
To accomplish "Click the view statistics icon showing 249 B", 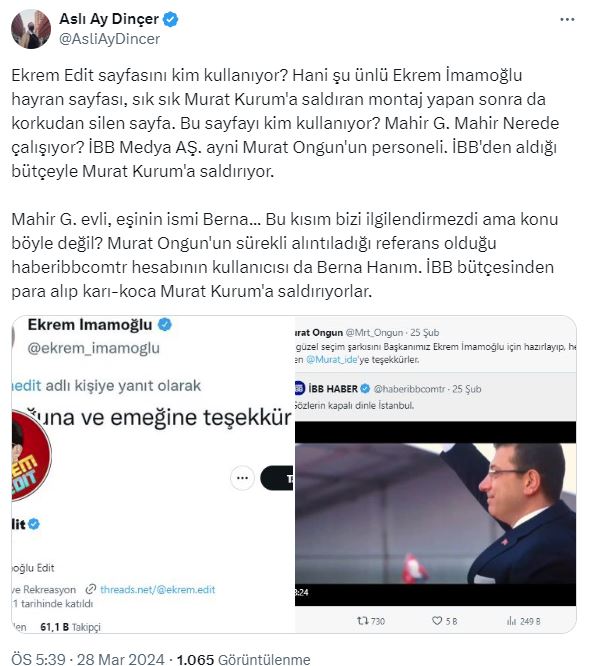I will (x=511, y=621).
